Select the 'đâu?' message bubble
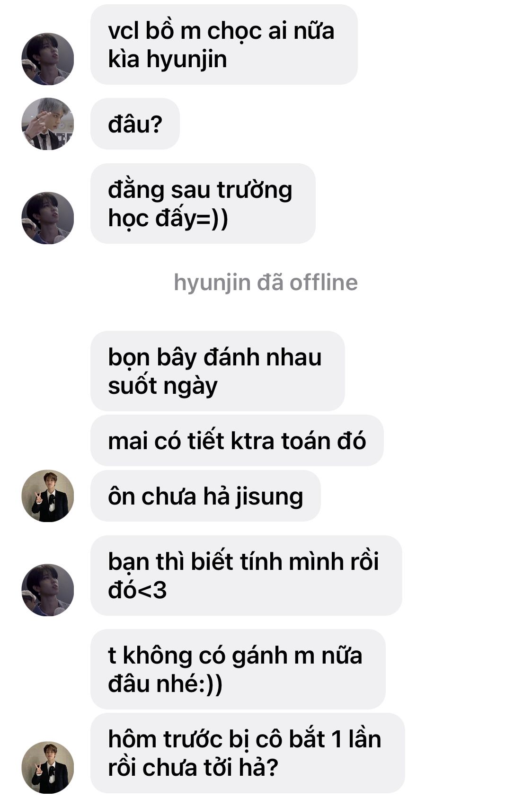532x798 pixels. click(135, 124)
